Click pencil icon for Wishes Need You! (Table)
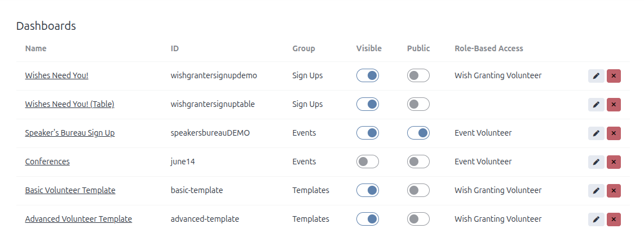Screen dimensions: 644x233 click(x=596, y=105)
